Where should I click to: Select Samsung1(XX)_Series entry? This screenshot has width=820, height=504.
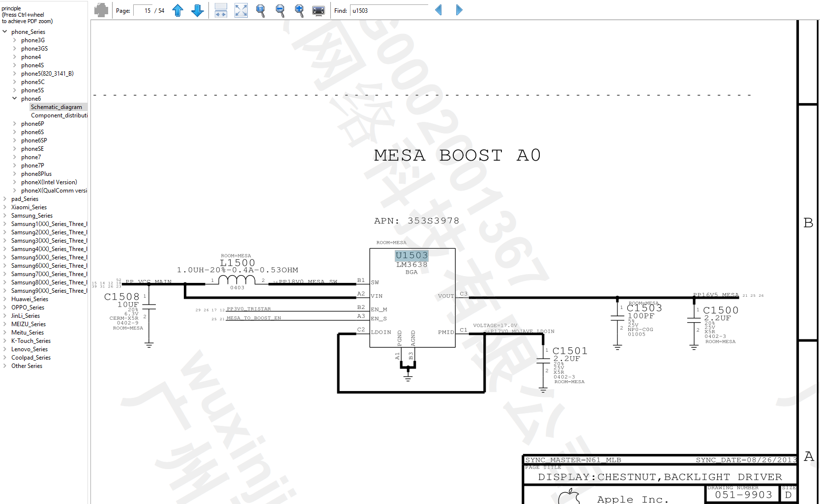click(49, 224)
